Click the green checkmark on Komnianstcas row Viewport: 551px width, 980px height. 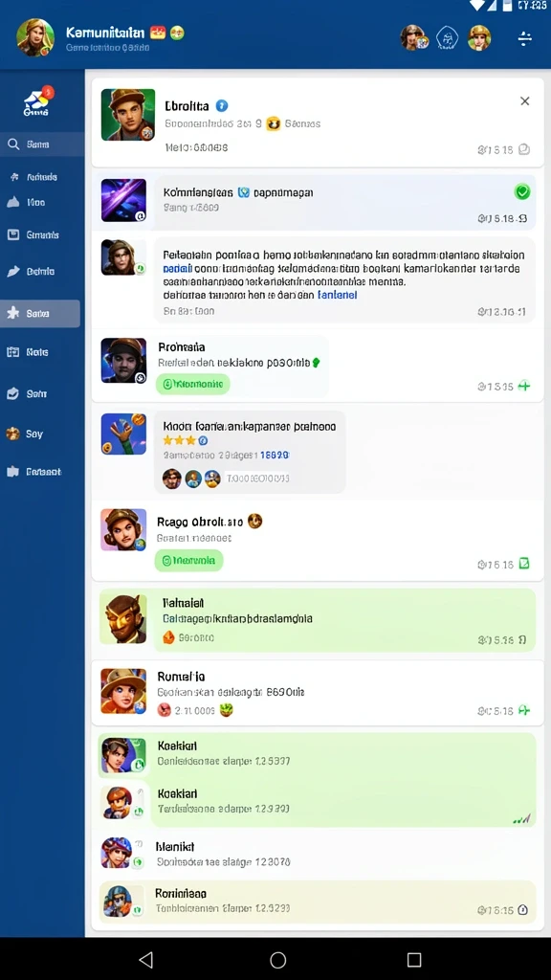click(x=522, y=191)
